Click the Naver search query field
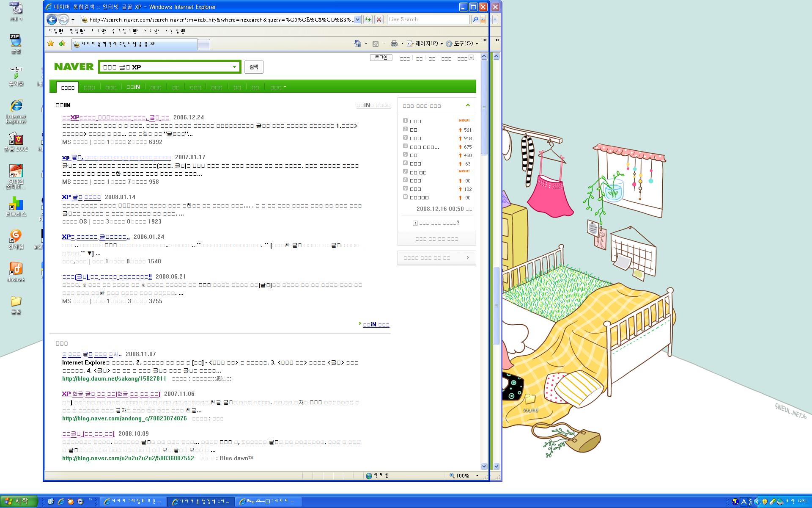This screenshot has height=508, width=812. click(x=166, y=67)
